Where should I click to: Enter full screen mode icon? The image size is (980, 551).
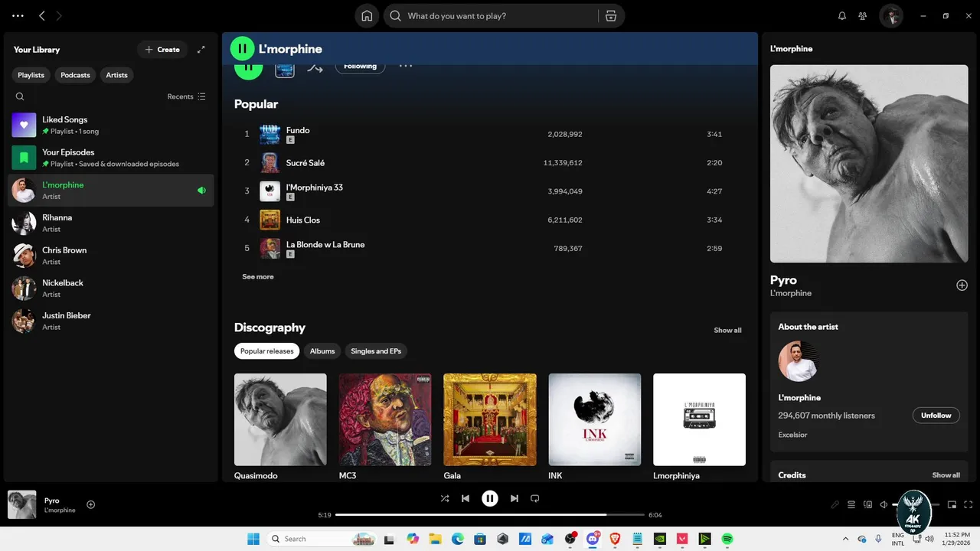[969, 505]
